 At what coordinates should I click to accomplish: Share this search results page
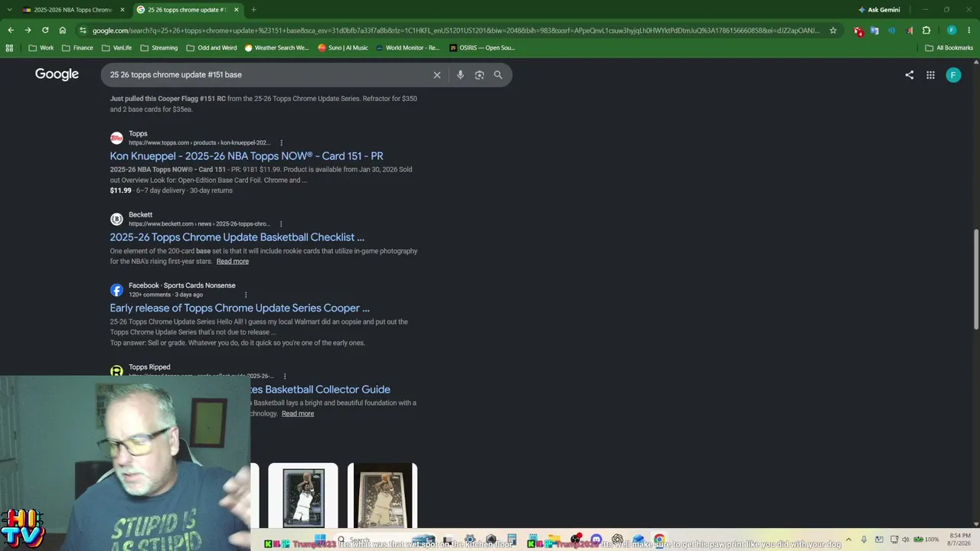pyautogui.click(x=909, y=75)
